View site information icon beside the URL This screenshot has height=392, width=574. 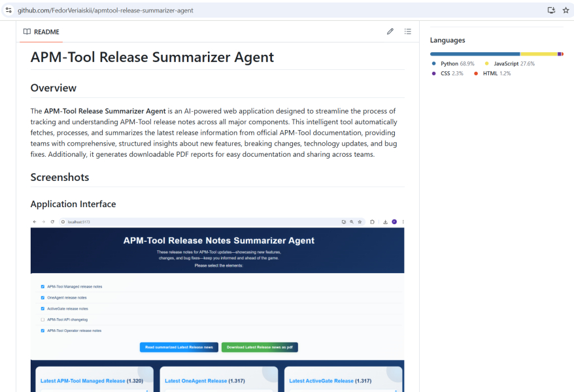pos(8,10)
